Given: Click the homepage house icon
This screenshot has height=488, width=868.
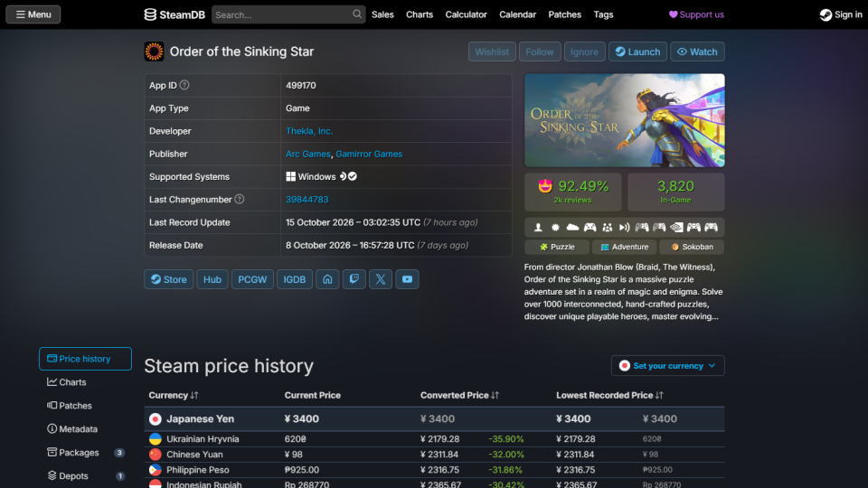Looking at the screenshot, I should [327, 279].
